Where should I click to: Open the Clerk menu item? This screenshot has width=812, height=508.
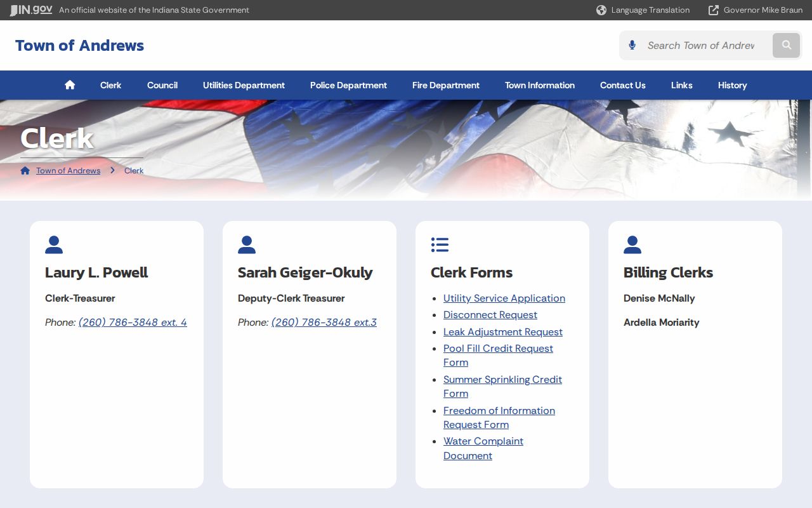(x=110, y=85)
